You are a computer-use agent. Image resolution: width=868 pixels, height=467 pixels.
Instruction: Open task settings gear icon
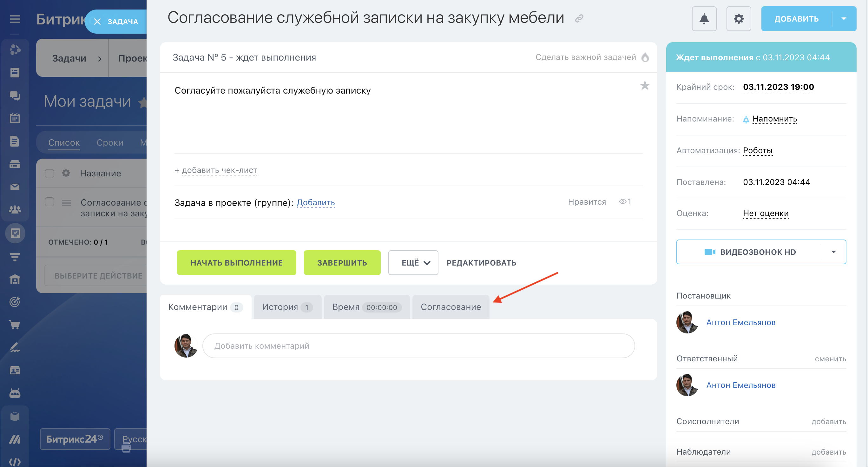pos(738,19)
